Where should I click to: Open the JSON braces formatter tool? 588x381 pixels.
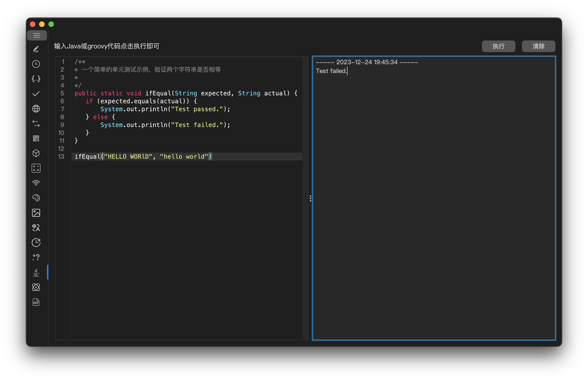tap(36, 79)
